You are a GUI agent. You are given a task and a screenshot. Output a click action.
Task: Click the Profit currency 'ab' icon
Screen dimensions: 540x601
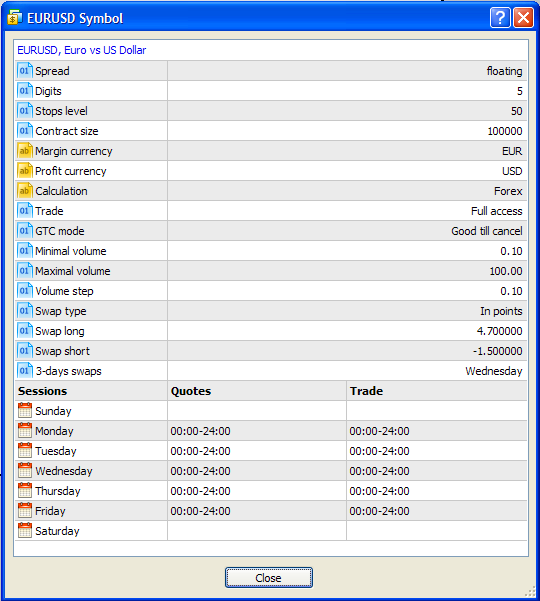[25, 171]
